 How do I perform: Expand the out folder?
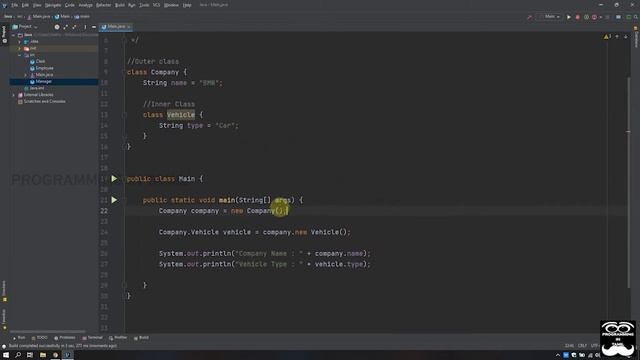pos(20,48)
